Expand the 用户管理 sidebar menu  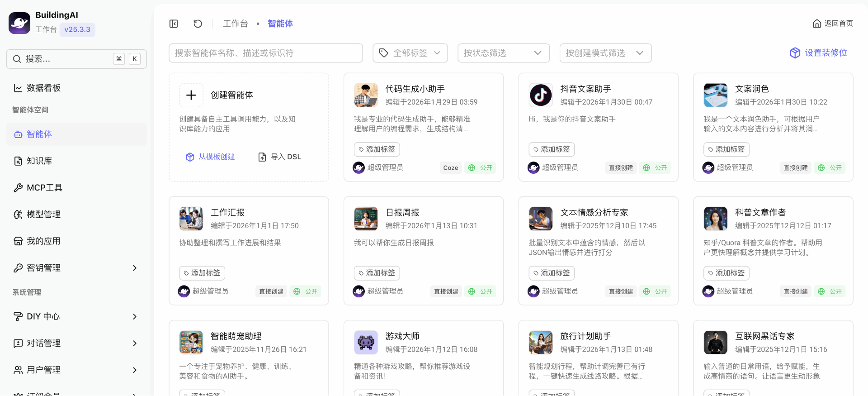[76, 370]
